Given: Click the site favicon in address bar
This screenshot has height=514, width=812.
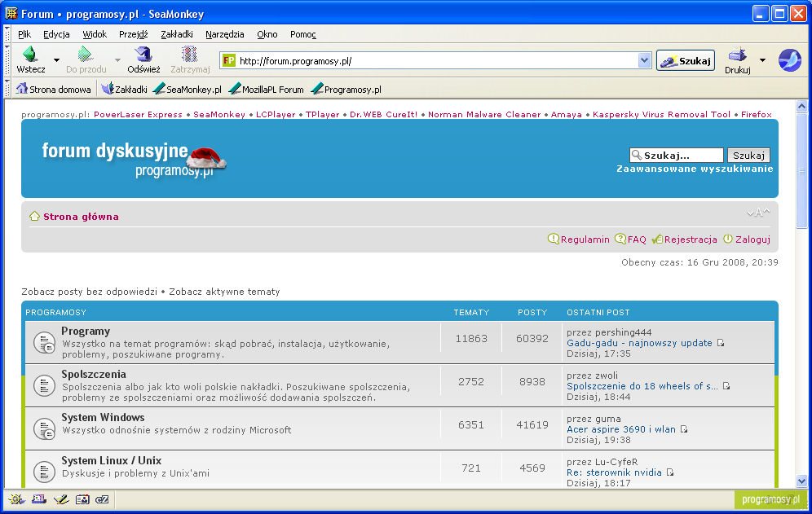Looking at the screenshot, I should pos(229,60).
